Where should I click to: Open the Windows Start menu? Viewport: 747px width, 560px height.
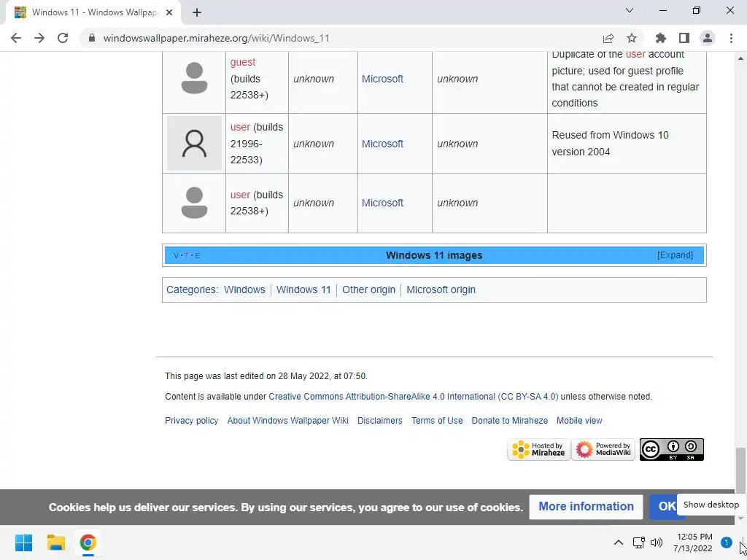coord(23,542)
